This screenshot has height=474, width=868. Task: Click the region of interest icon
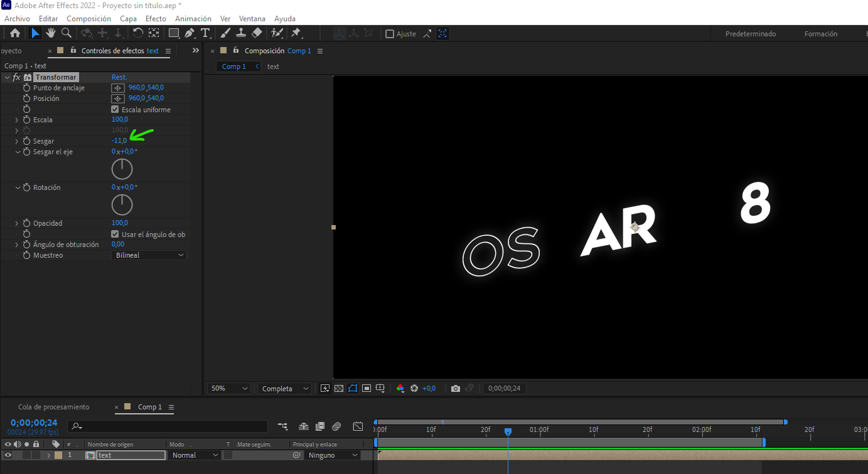pyautogui.click(x=367, y=389)
